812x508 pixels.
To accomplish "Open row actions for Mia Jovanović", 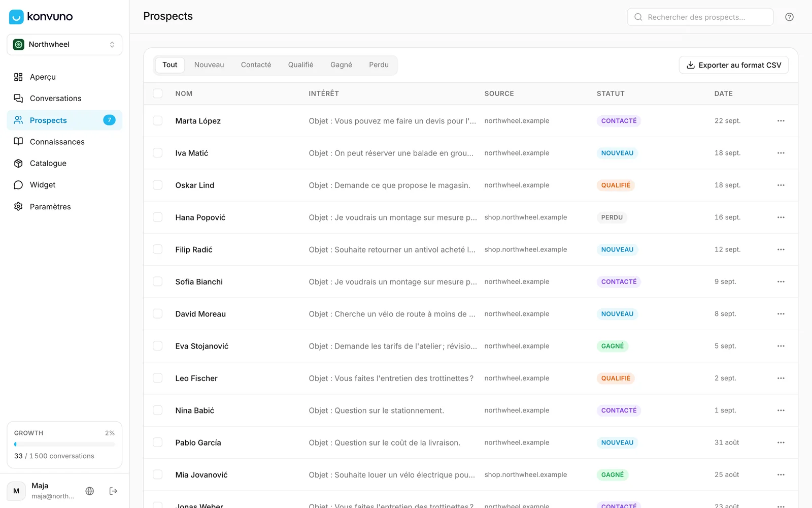I will click(x=781, y=474).
